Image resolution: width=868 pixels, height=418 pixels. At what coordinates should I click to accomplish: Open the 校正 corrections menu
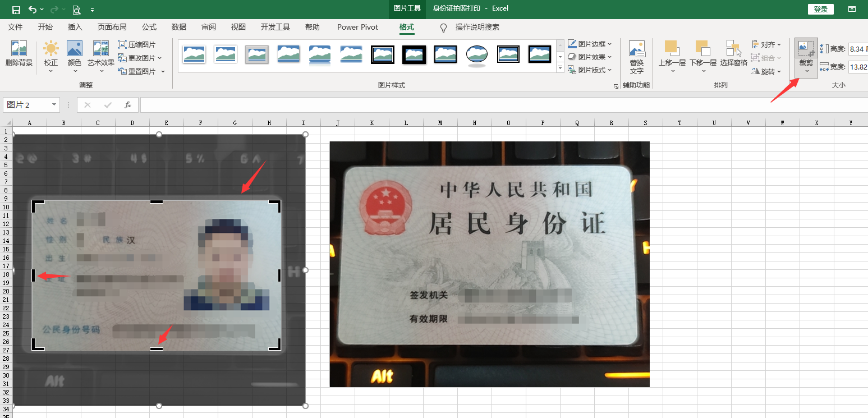pos(51,57)
